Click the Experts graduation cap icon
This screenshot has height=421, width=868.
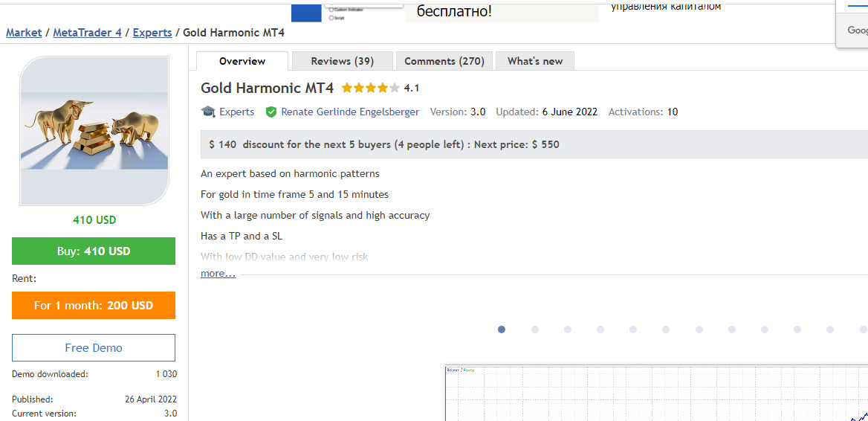(x=208, y=112)
